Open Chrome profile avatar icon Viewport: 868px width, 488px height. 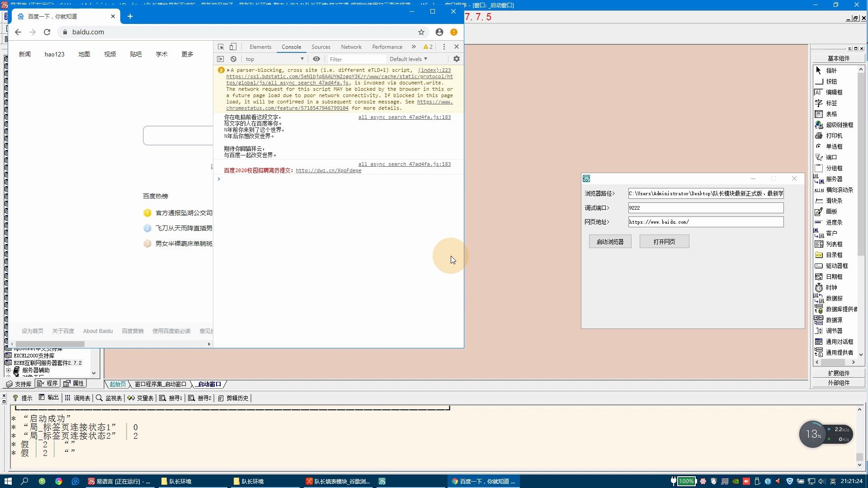coord(439,32)
